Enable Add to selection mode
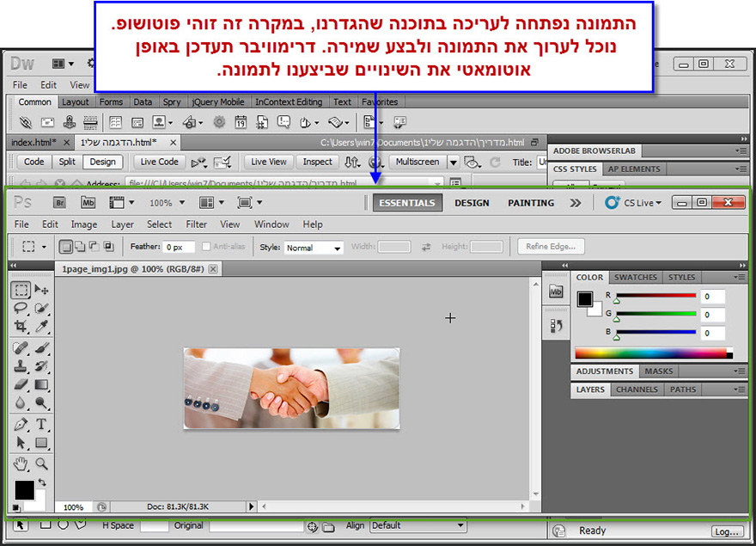 tap(80, 247)
